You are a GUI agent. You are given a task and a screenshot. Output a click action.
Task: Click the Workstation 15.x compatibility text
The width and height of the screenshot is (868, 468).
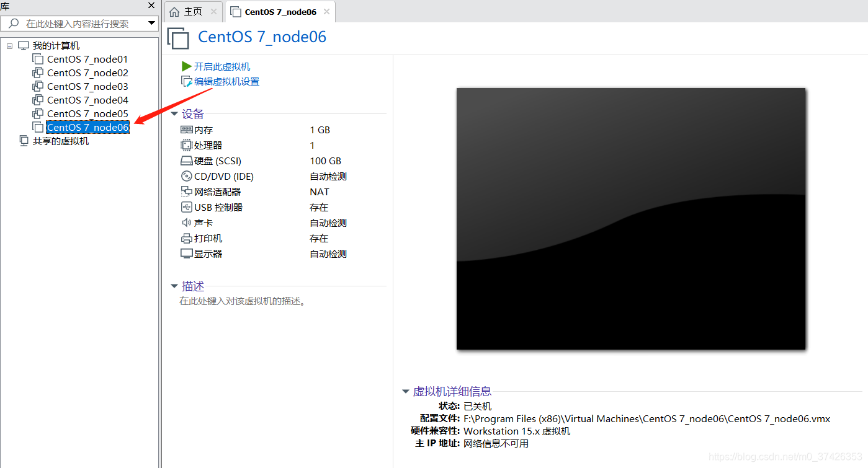[517, 431]
